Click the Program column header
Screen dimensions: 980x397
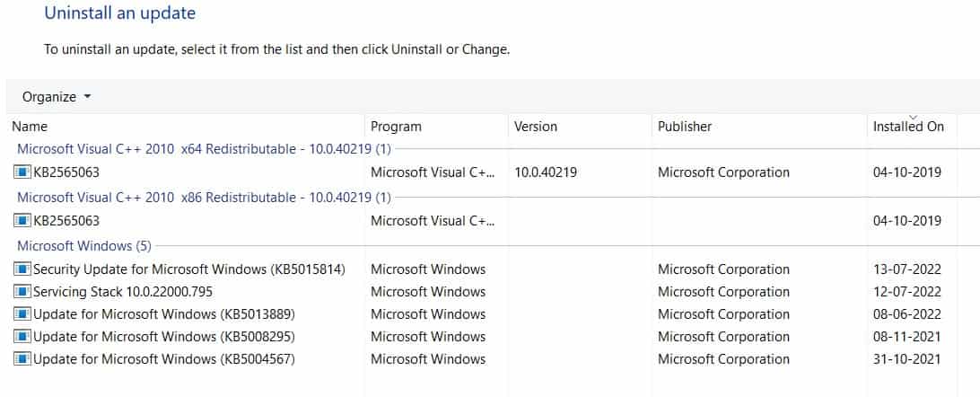click(396, 127)
